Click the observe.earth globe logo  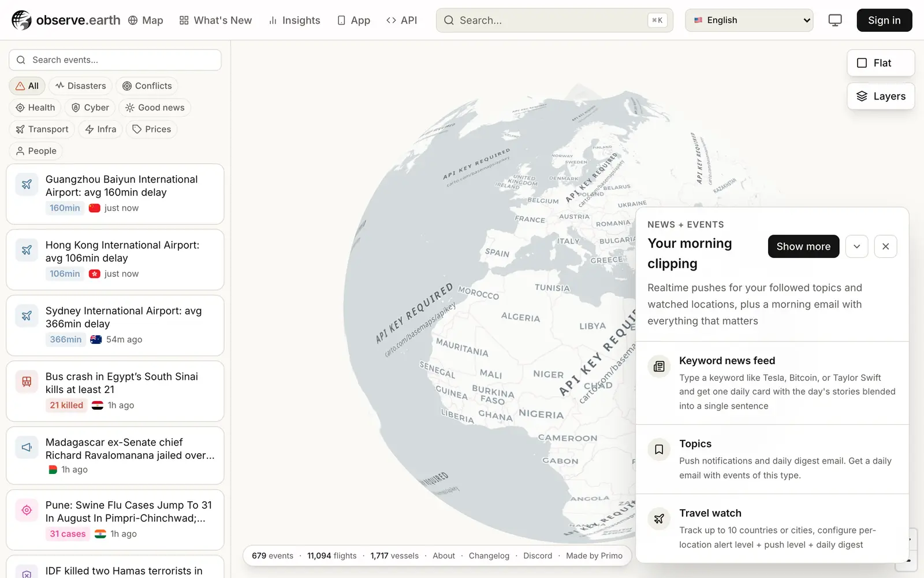[21, 20]
